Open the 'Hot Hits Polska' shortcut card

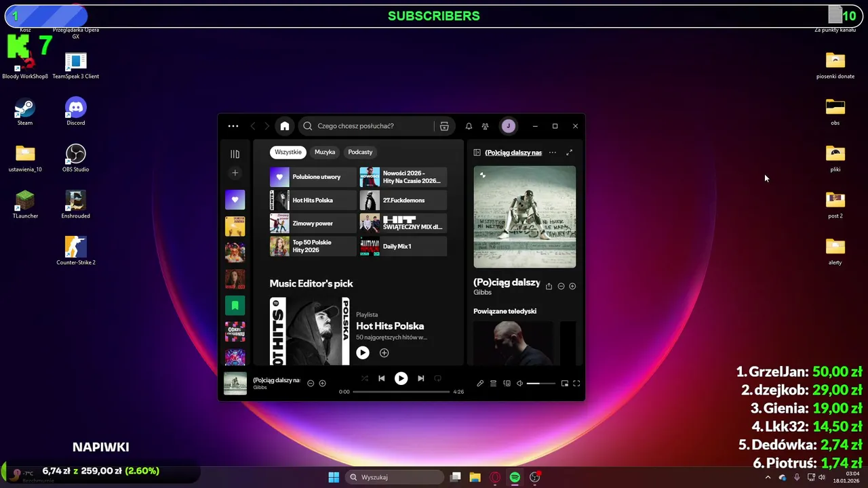tap(313, 200)
